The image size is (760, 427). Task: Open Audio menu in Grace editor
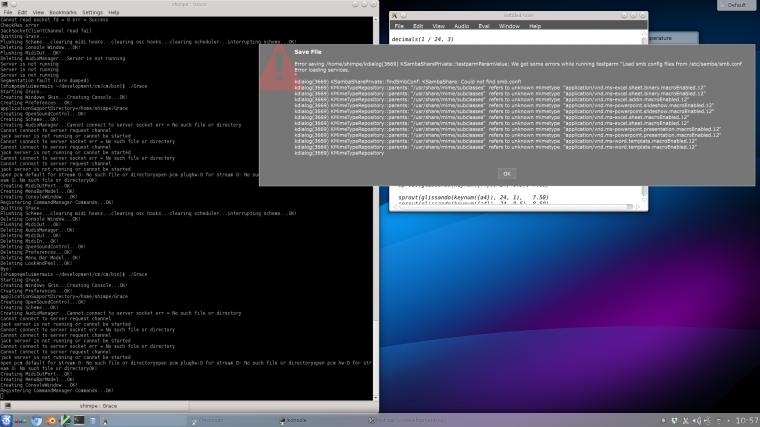(x=461, y=26)
